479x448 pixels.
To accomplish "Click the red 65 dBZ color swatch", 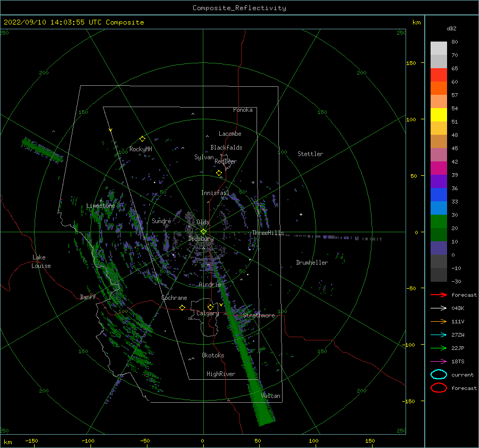I will (x=439, y=75).
